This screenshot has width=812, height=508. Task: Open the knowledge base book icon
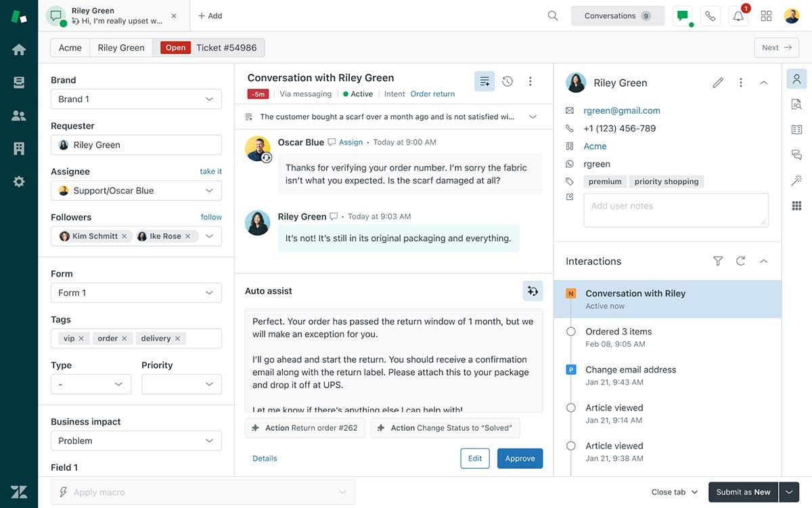tap(796, 129)
